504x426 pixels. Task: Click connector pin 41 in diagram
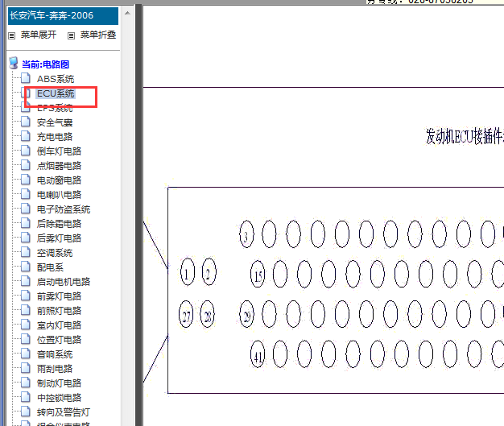(258, 354)
